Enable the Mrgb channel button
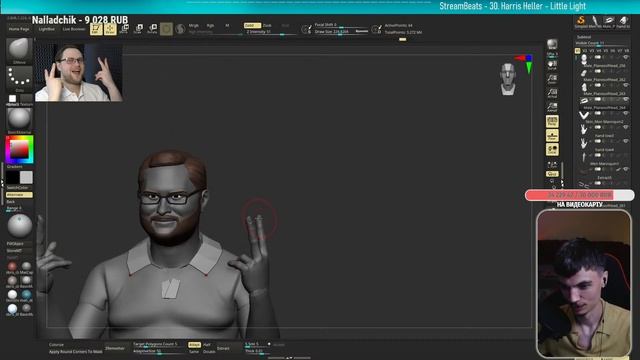Image resolution: width=640 pixels, height=360 pixels. click(193, 25)
